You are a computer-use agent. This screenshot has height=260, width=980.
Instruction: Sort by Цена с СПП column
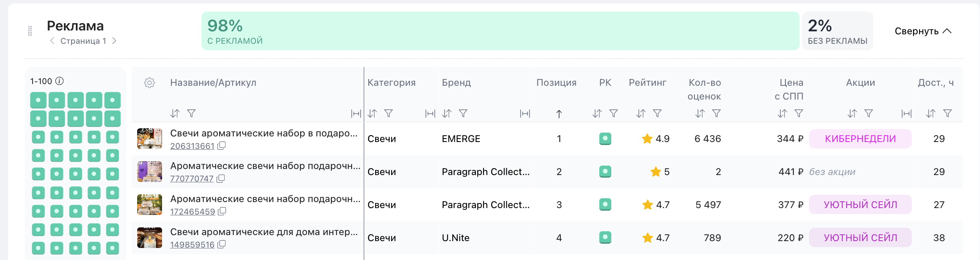(x=782, y=113)
